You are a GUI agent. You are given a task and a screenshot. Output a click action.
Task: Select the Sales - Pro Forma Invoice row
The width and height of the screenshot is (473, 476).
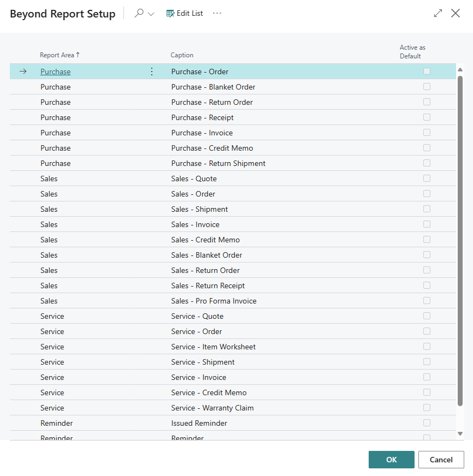(214, 301)
